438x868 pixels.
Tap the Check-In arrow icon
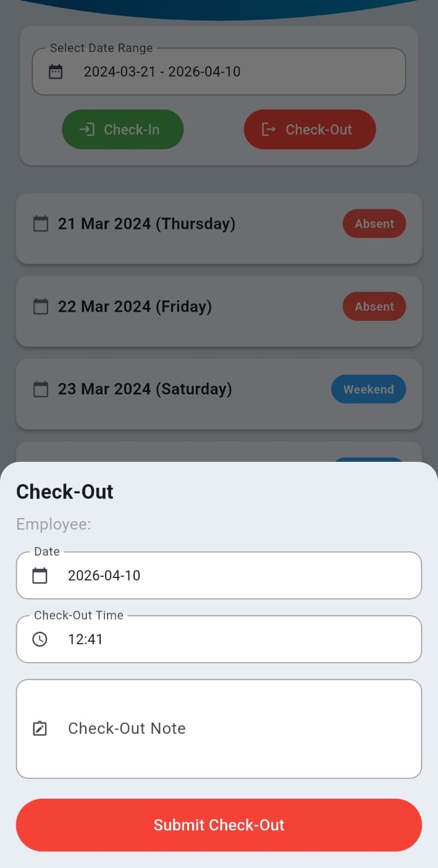click(86, 129)
